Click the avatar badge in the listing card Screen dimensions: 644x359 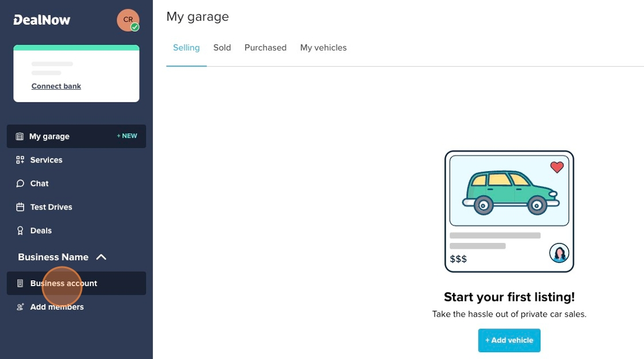point(559,252)
